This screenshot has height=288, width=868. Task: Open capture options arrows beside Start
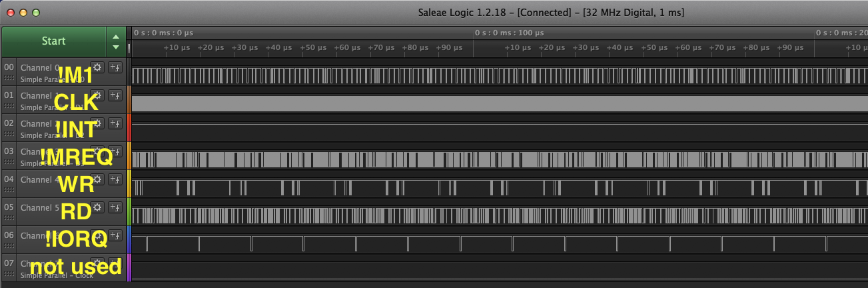(116, 41)
